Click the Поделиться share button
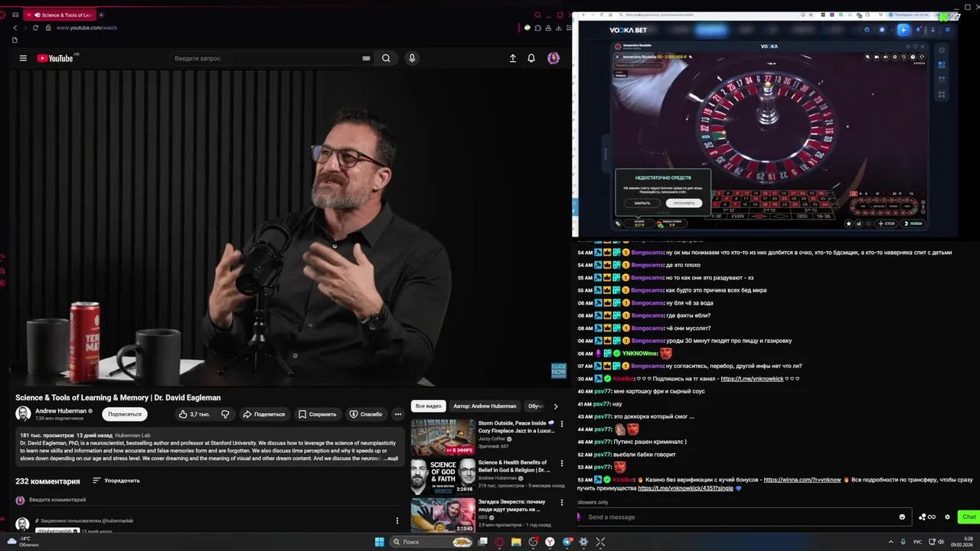The width and height of the screenshot is (980, 551). (263, 414)
